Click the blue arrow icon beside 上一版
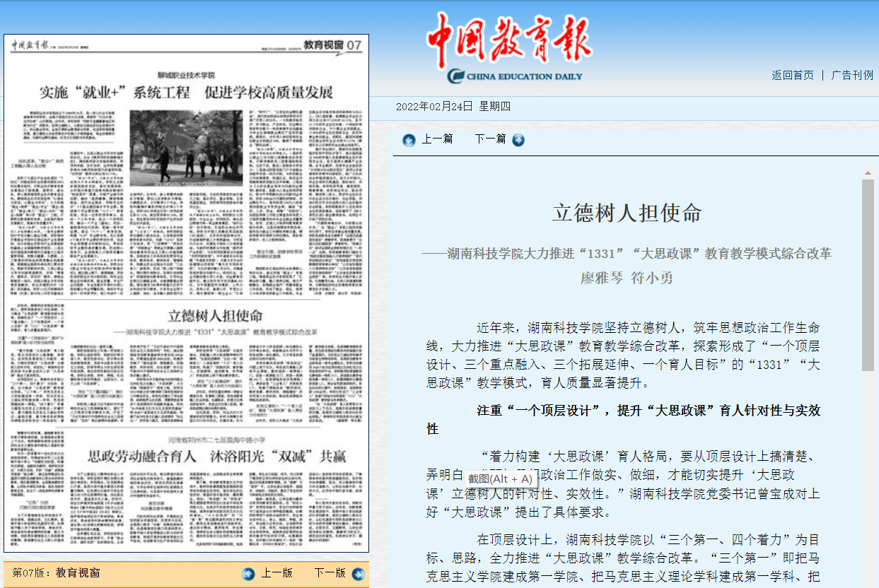 point(248,574)
